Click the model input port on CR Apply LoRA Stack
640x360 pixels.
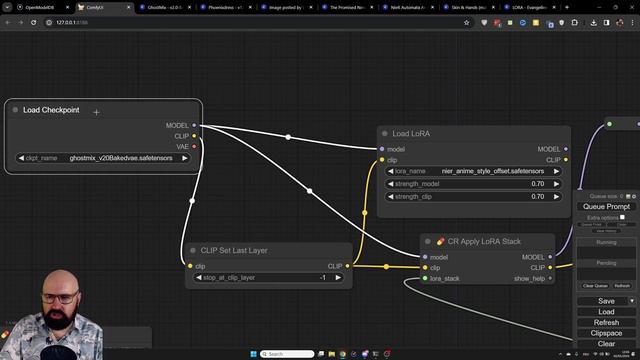pos(425,257)
